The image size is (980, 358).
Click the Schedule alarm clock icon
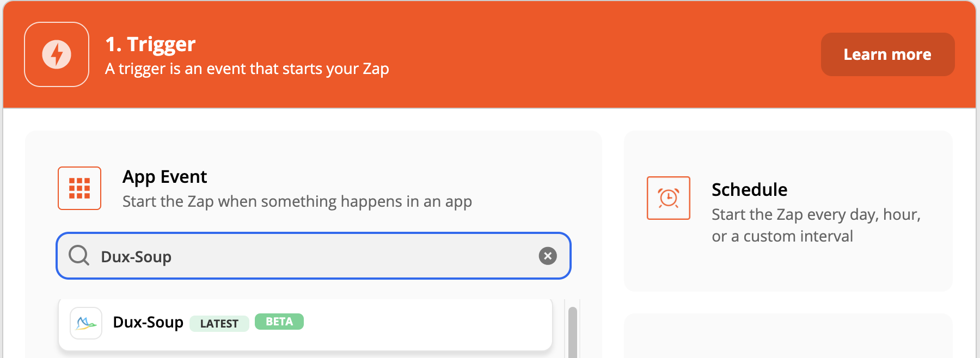[x=669, y=198]
